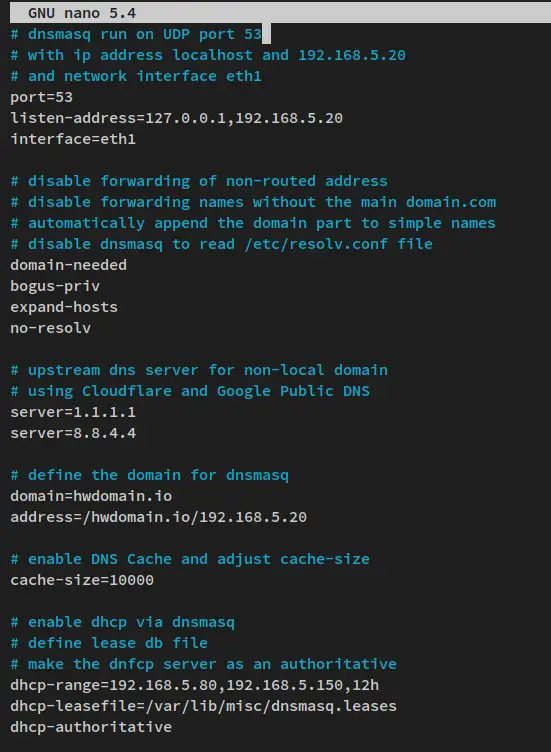
Task: Place cursor on domain=hwdomain.io line
Action: pos(91,496)
